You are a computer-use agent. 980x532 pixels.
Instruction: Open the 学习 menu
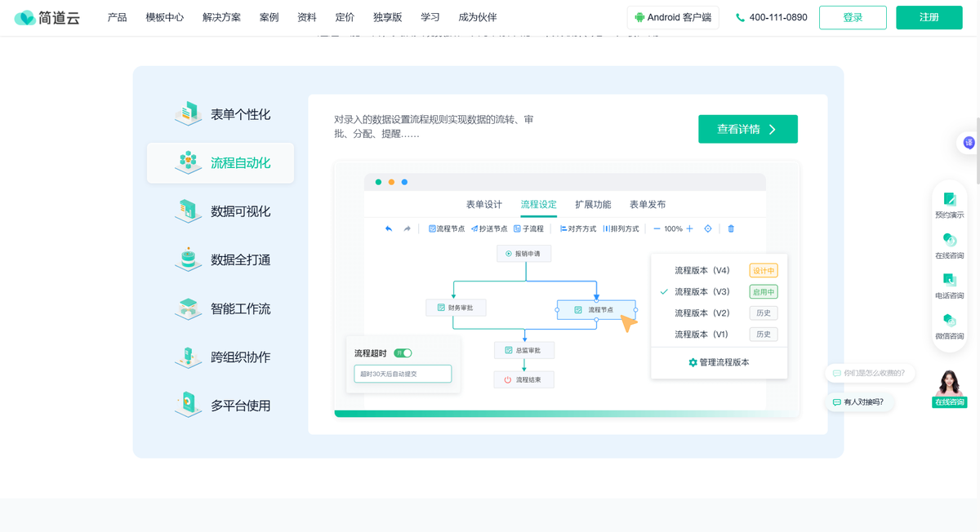pyautogui.click(x=430, y=17)
